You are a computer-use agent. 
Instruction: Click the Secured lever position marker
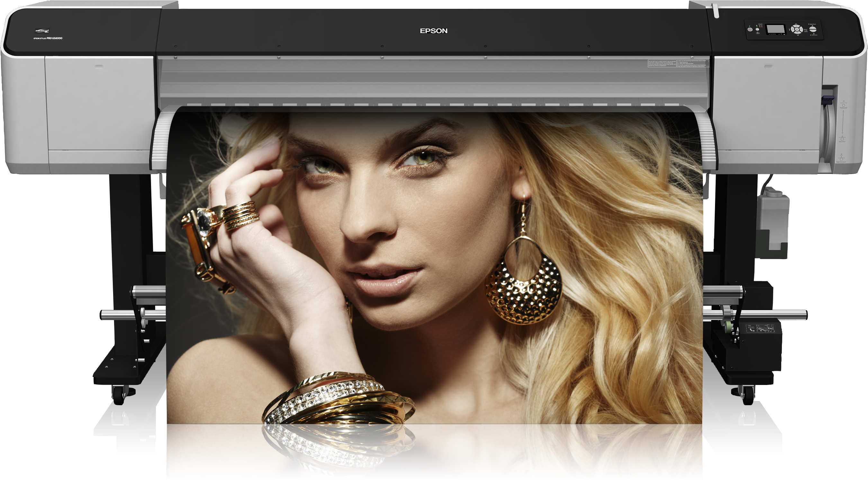point(842,139)
